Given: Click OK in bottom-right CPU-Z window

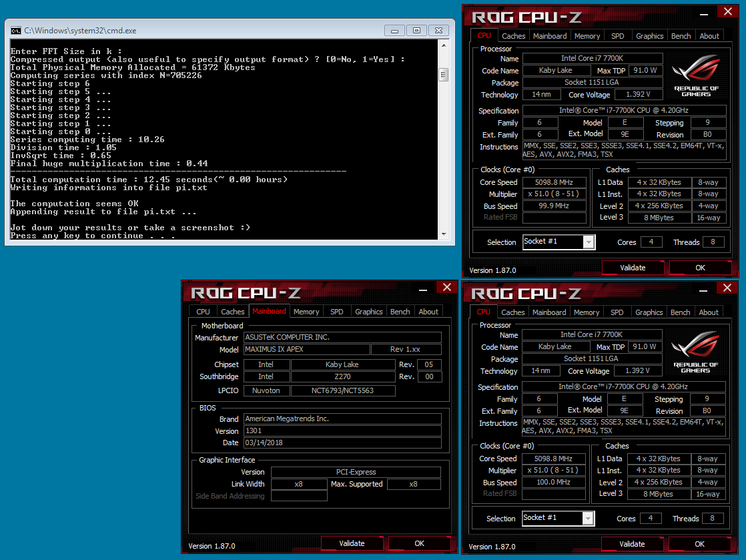Looking at the screenshot, I should (x=699, y=544).
